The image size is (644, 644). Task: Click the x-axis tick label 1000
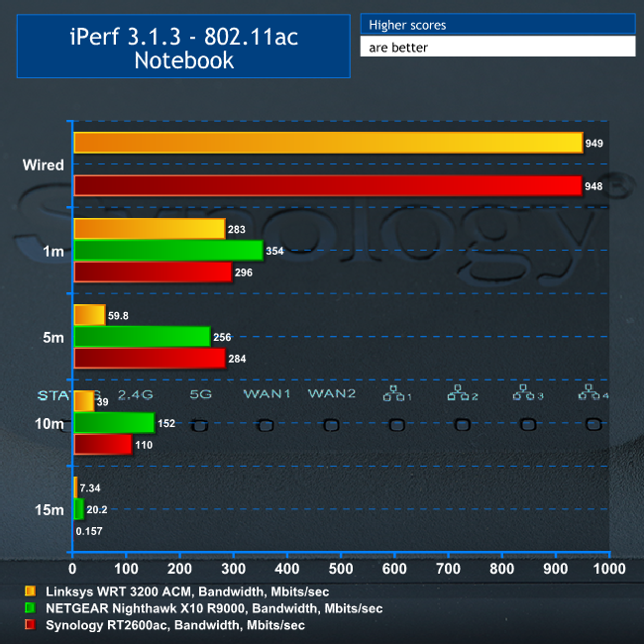609,569
